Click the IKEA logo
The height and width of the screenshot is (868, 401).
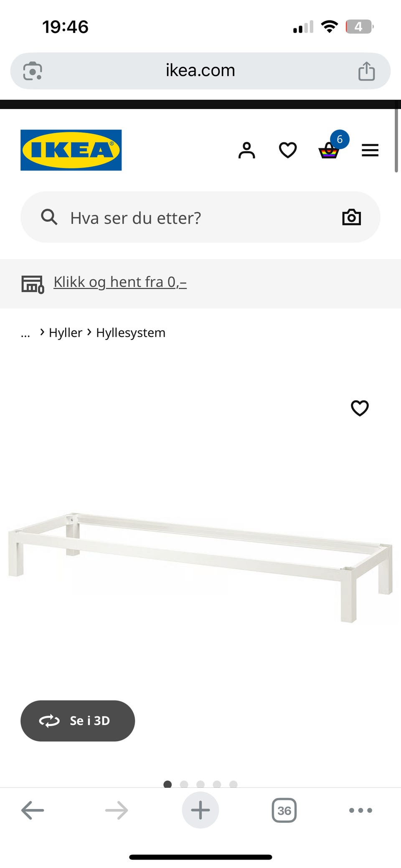coord(71,150)
